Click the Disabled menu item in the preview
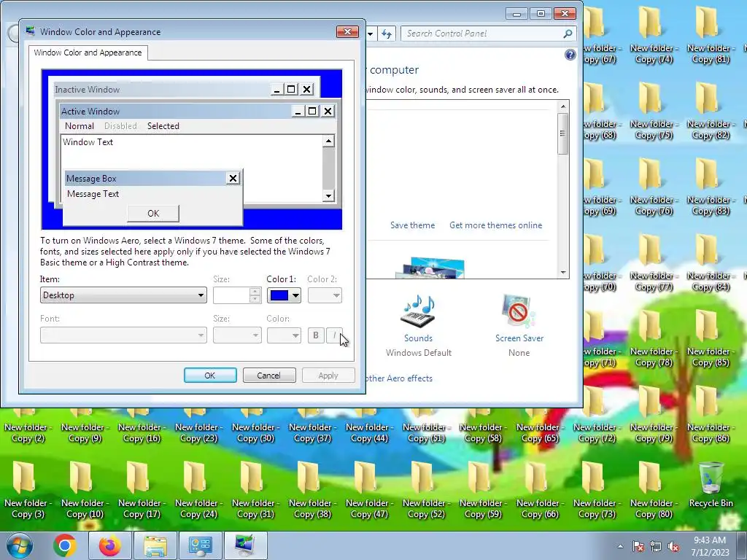 [x=120, y=125]
